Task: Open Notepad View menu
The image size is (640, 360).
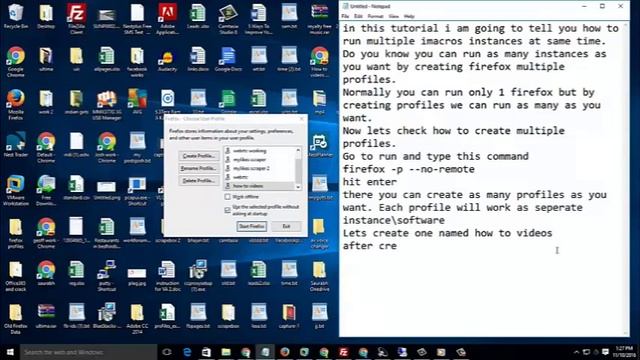Action: click(393, 16)
